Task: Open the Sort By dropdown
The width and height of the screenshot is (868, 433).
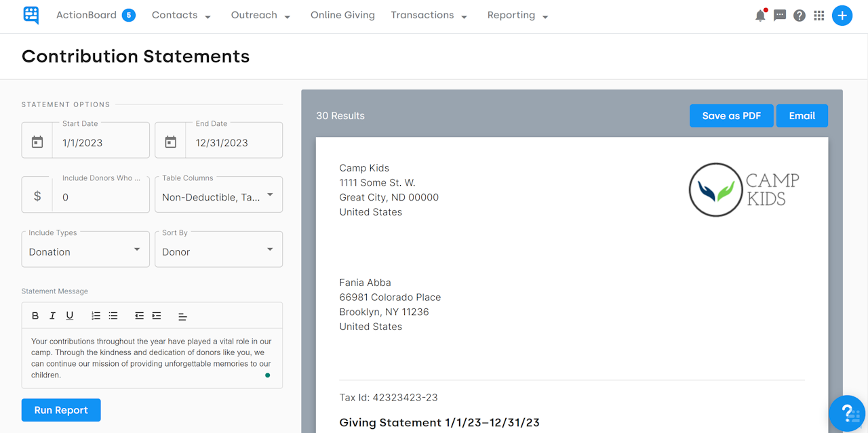Action: click(x=218, y=251)
